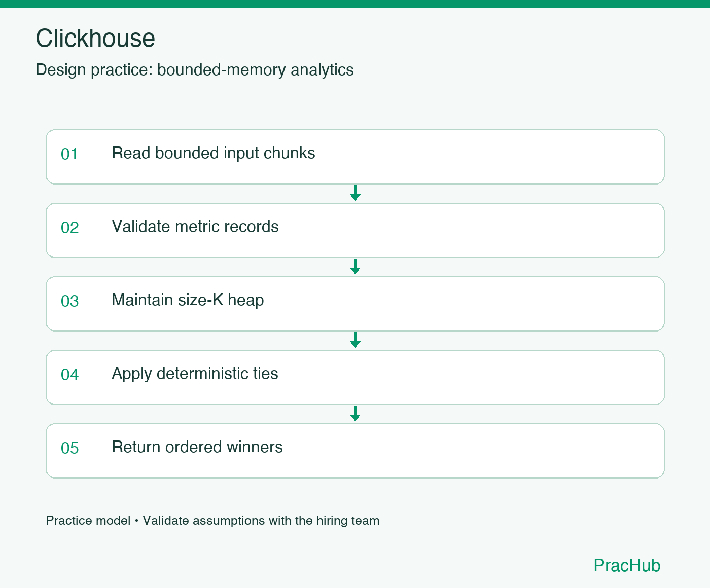Click 'Validate metric records' step
The height and width of the screenshot is (588, 710).
(355, 230)
